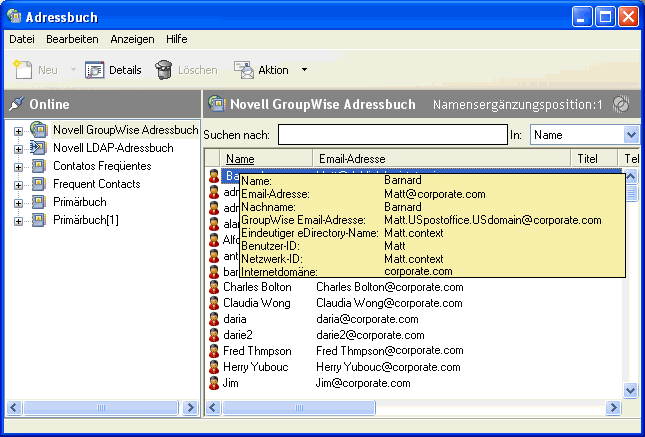Click the Löschen trash can icon
Screen dimensions: 645x437
(x=163, y=70)
